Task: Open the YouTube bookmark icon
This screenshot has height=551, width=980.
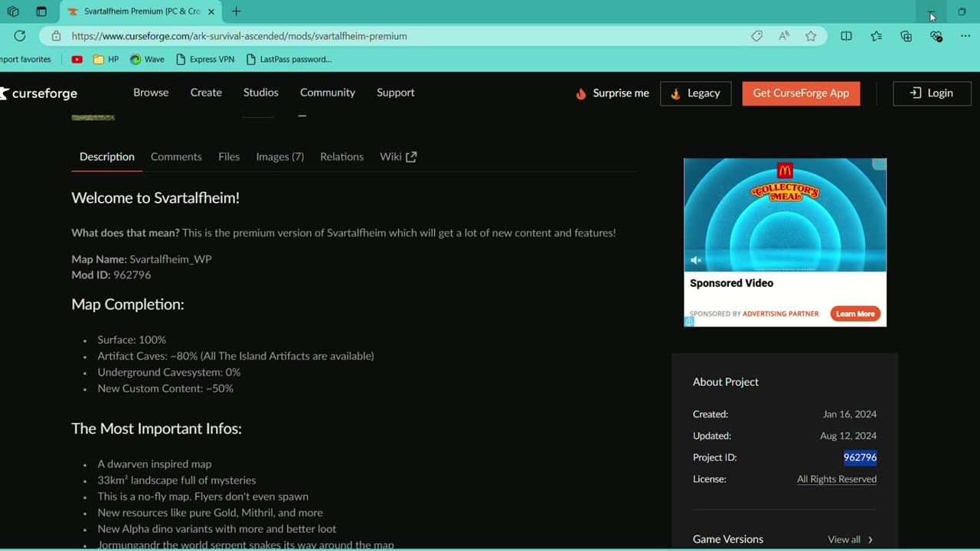Action: (x=77, y=59)
